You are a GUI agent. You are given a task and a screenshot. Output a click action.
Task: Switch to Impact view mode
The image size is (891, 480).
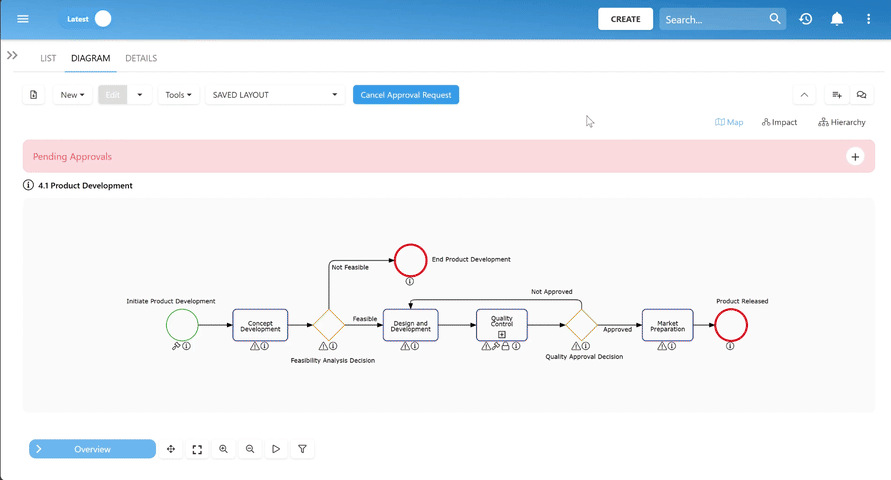pos(779,122)
